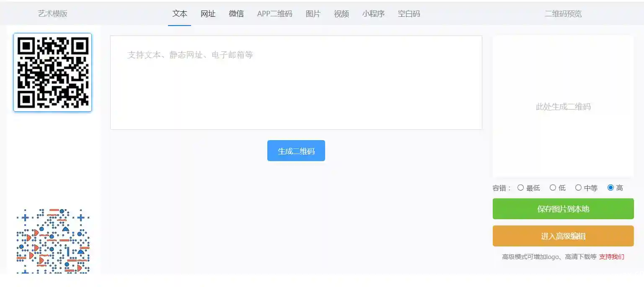This screenshot has height=287, width=644.
Task: Open the red 支持我们 link
Action: pos(611,257)
